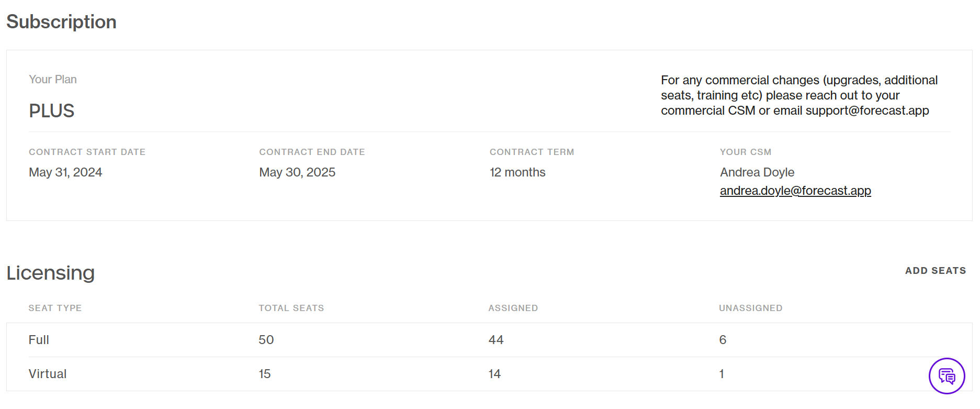Click the TOTAL SEATS column header
980x409 pixels.
[x=291, y=308]
